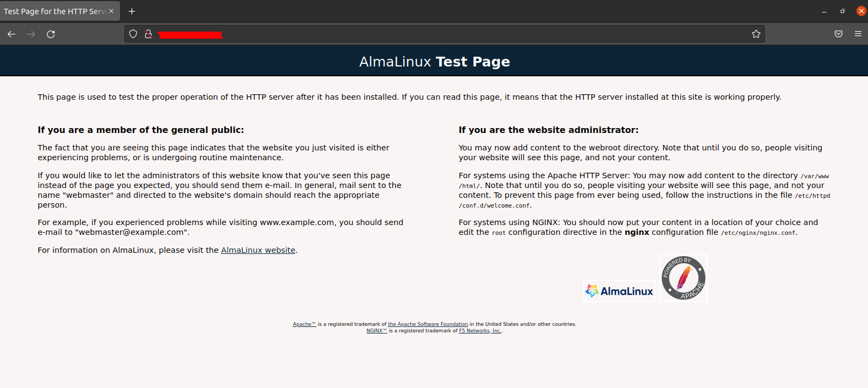868x388 pixels.
Task: Close the Test Page tab
Action: (x=111, y=11)
